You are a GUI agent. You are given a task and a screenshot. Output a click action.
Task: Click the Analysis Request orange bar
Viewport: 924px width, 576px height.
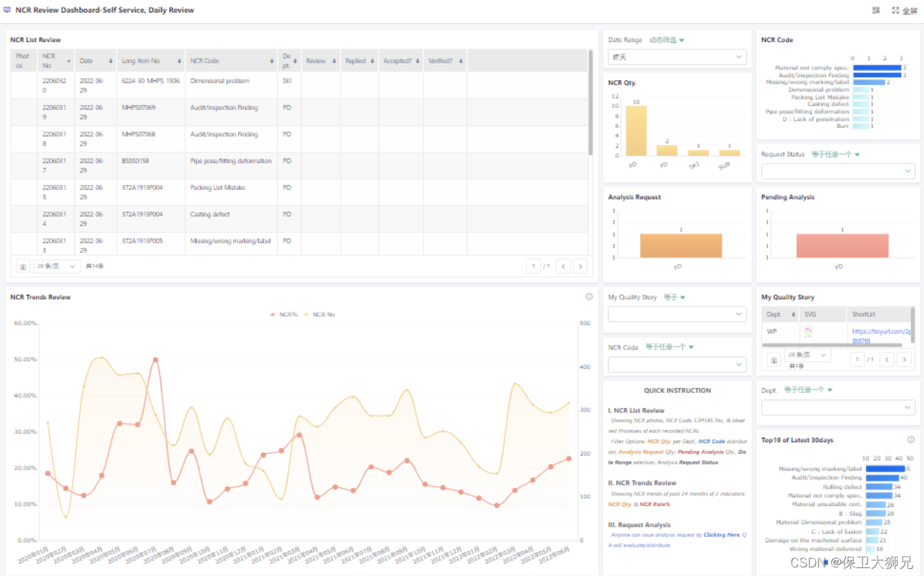tap(681, 245)
